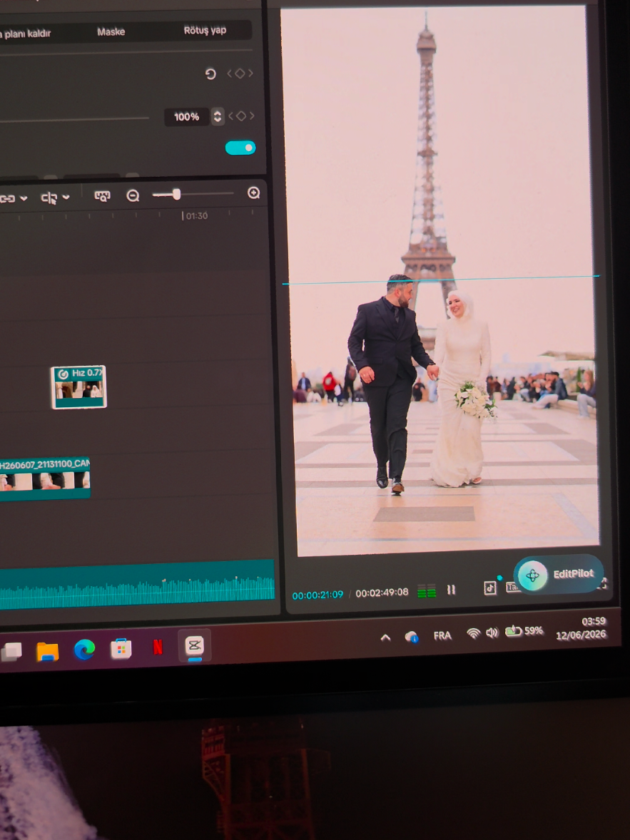Screen dimensions: 630x840
Task: Click the reset circular arrow icon
Action: [x=210, y=74]
